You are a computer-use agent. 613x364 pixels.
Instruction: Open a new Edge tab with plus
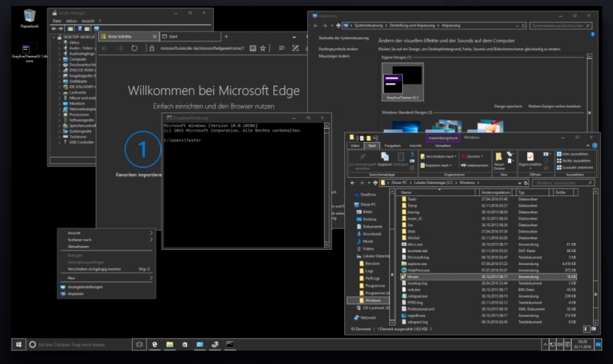click(x=226, y=36)
